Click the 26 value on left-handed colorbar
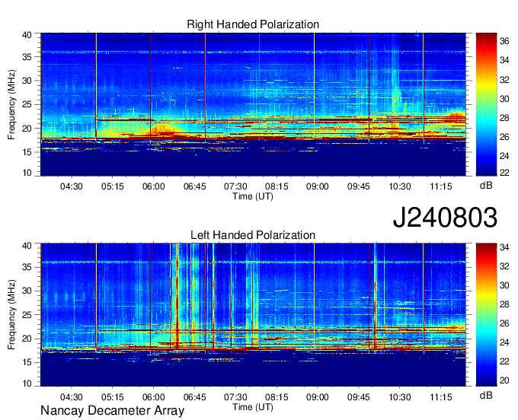Image resolution: width=518 pixels, height=420 pixels. click(x=504, y=323)
